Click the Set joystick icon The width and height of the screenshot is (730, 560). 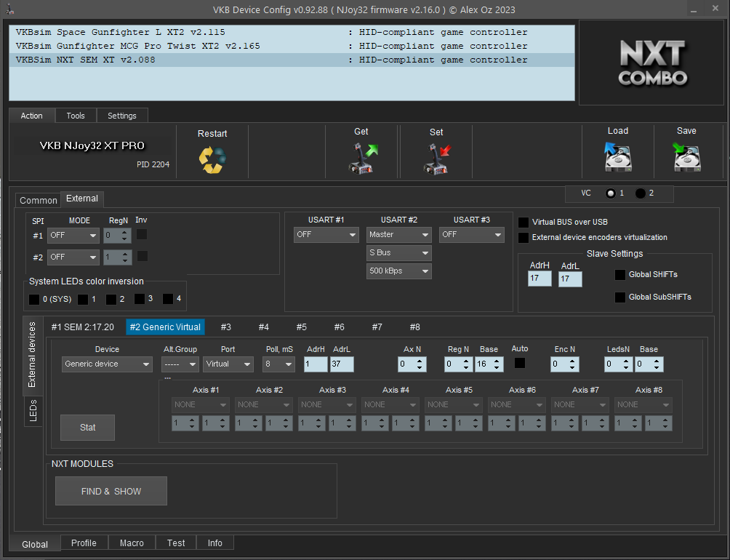point(437,159)
